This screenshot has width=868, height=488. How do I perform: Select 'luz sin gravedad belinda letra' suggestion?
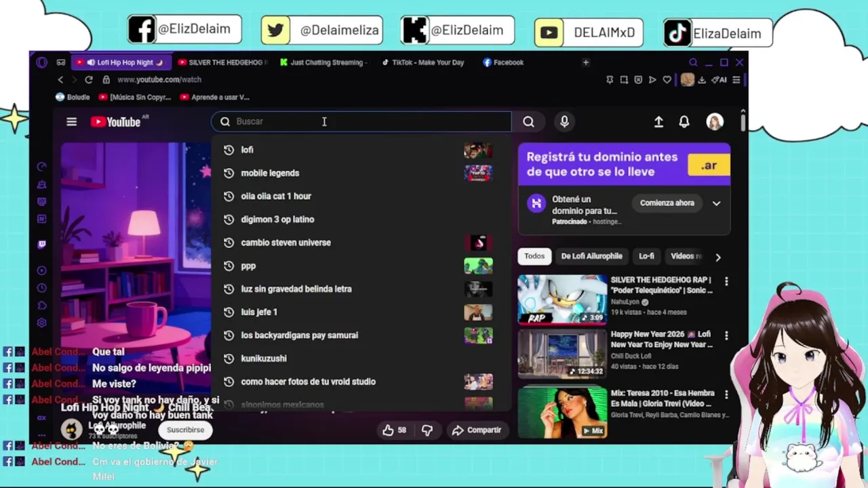click(x=361, y=289)
